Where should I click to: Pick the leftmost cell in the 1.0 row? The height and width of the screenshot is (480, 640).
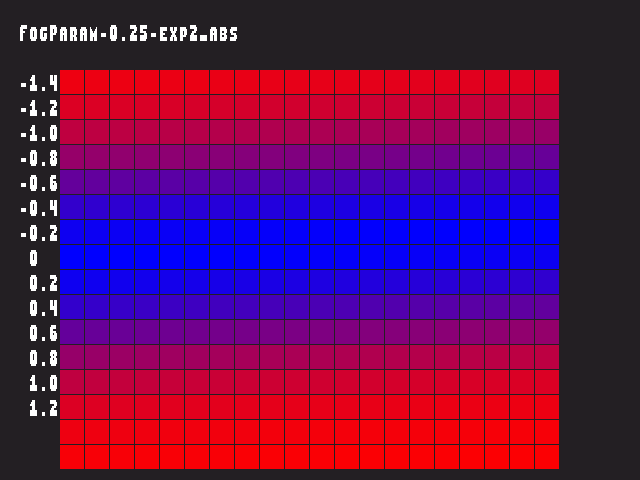(72, 382)
